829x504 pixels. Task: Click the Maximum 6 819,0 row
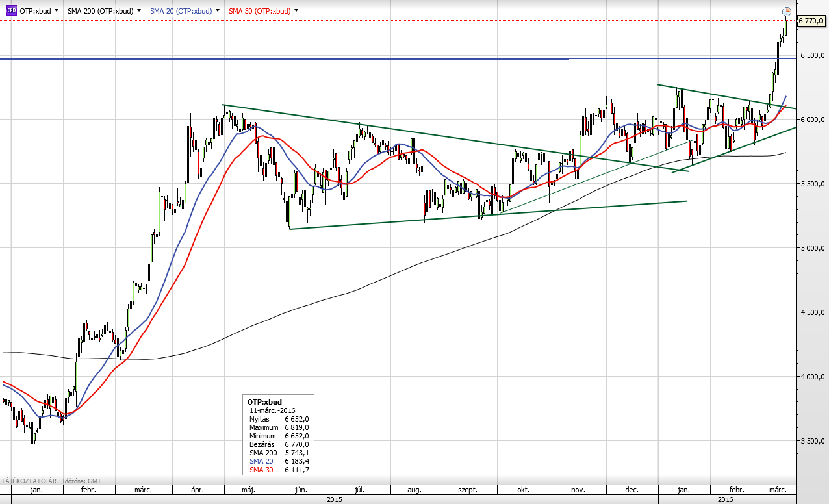279,427
